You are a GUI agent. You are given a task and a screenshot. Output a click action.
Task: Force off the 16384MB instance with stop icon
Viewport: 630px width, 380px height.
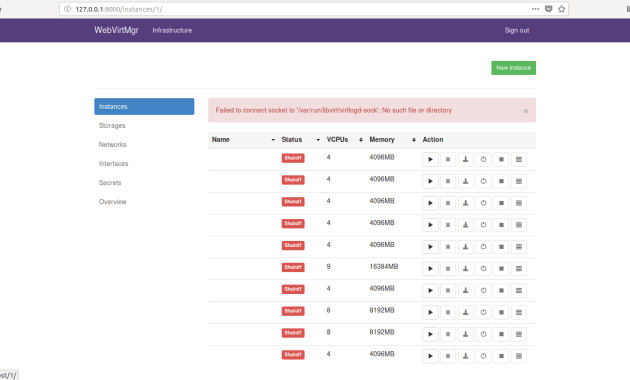tap(501, 269)
